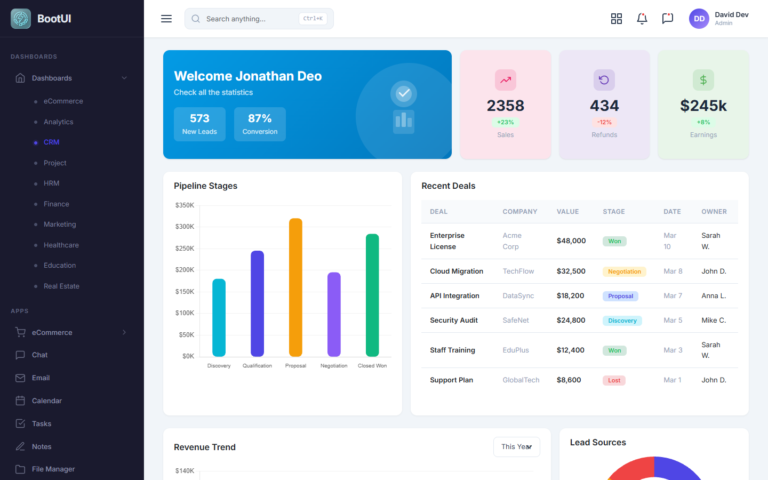The width and height of the screenshot is (768, 480).
Task: Click the Earnings dollar icon
Action: click(x=703, y=80)
